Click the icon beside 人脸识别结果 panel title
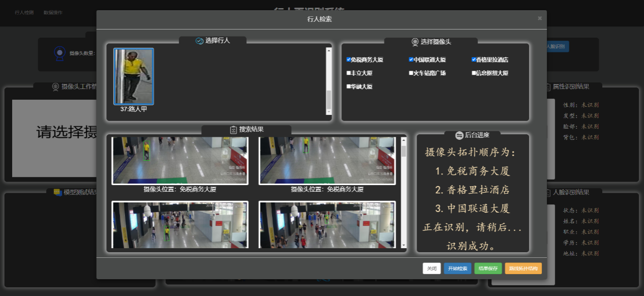The height and width of the screenshot is (296, 644). coord(547,192)
